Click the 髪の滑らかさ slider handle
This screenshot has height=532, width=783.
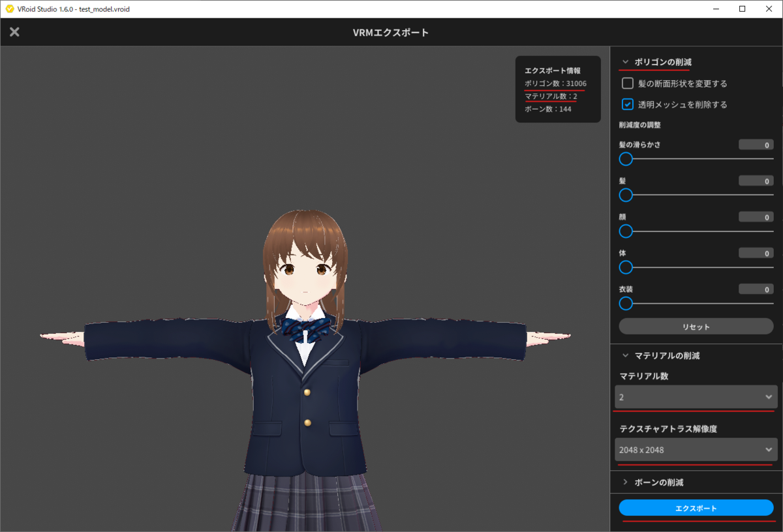[x=626, y=158]
